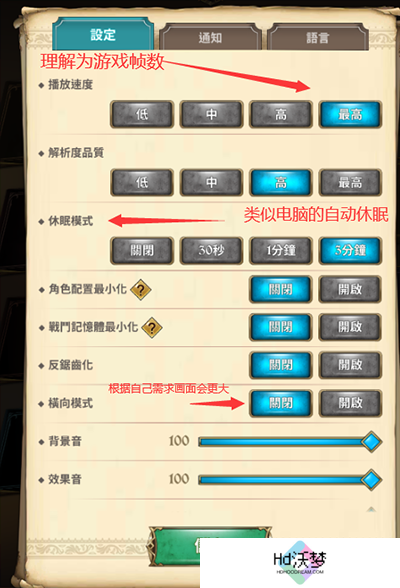Image resolution: width=400 pixels, height=588 pixels.
Task: Switch to the 通知 tab
Action: click(210, 38)
